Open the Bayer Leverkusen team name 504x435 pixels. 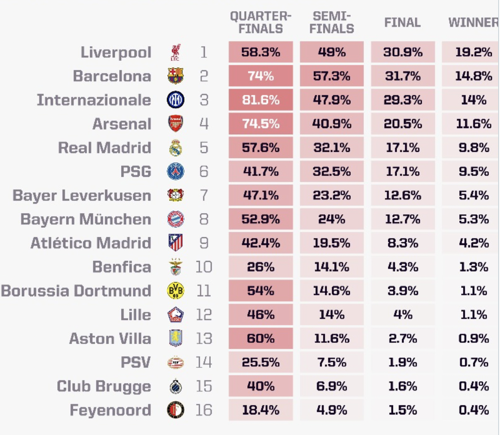(x=82, y=195)
